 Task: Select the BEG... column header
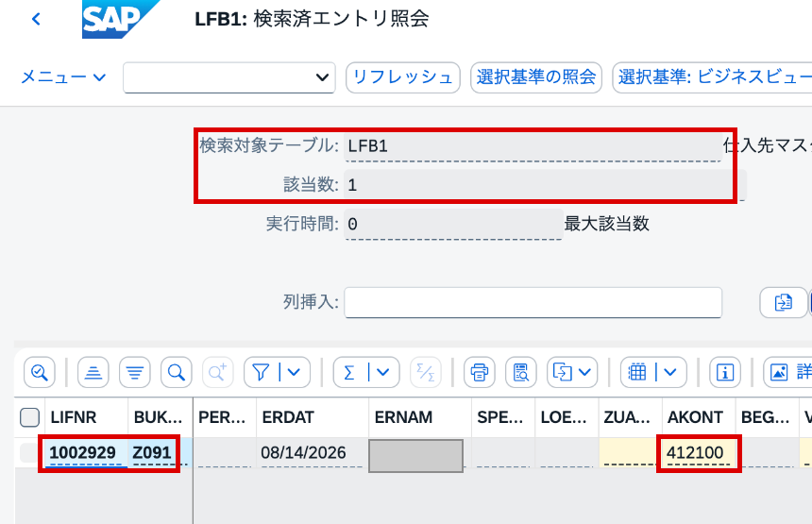click(x=767, y=417)
